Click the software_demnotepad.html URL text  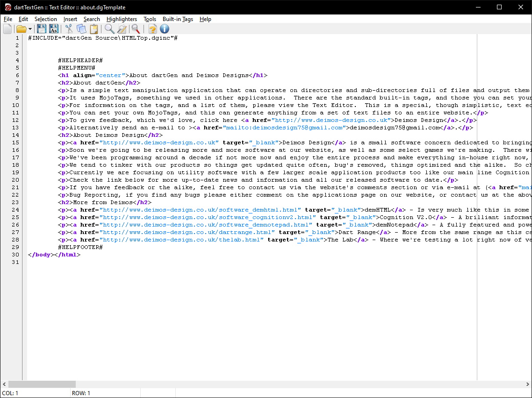point(206,225)
